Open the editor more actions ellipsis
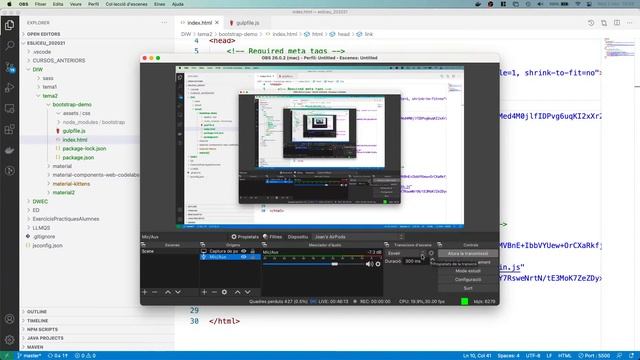The width and height of the screenshot is (640, 360). (x=630, y=23)
